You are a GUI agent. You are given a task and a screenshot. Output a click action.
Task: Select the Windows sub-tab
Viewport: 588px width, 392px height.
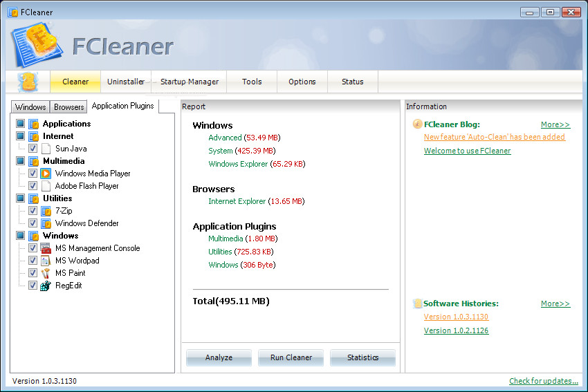click(x=30, y=107)
